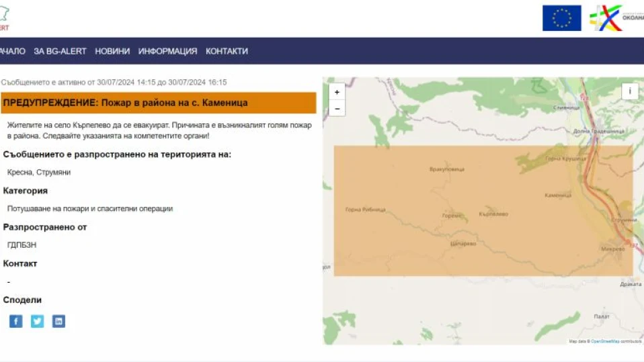Viewport: 644px width, 362px height.
Task: Click the orange alert area on the map
Action: [x=483, y=211]
